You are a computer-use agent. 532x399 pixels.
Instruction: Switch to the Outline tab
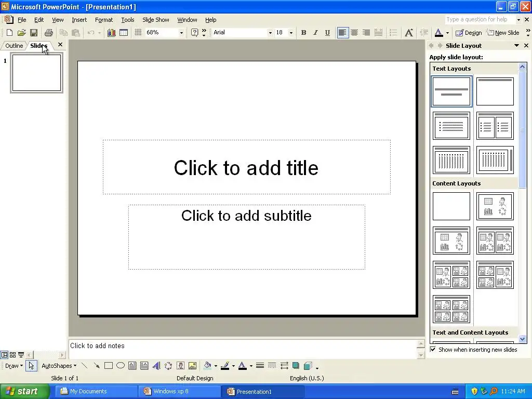click(x=14, y=46)
